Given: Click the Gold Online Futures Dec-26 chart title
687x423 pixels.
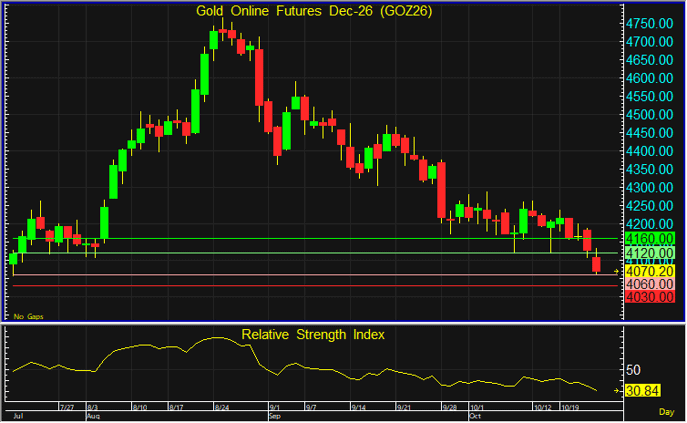Looking at the screenshot, I should point(314,11).
